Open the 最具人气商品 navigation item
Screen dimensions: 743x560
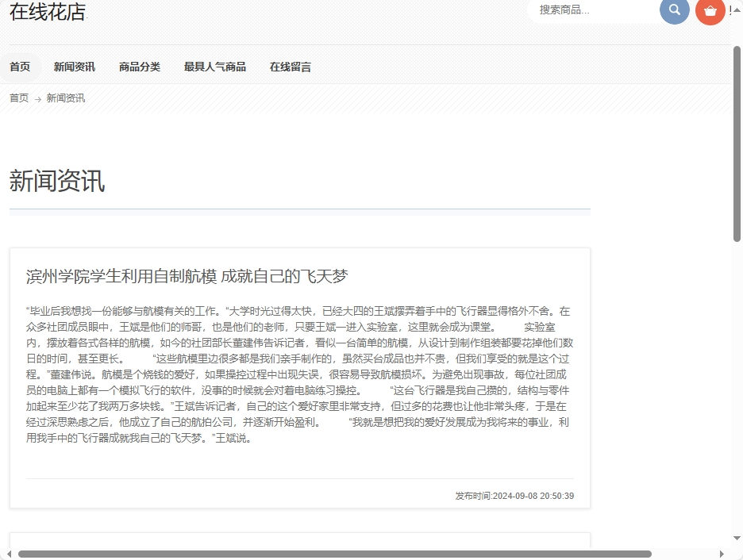[214, 67]
